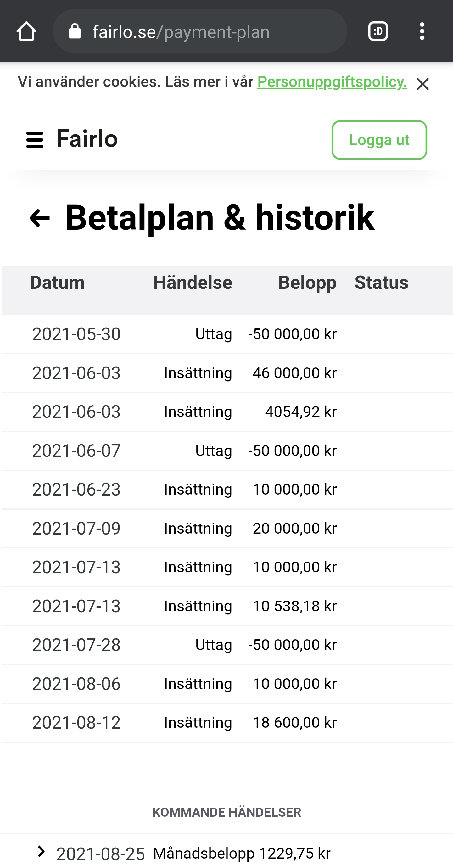
Task: Select the 2021-08-12 Insättning 18 600,00 kr row
Action: coord(226,723)
